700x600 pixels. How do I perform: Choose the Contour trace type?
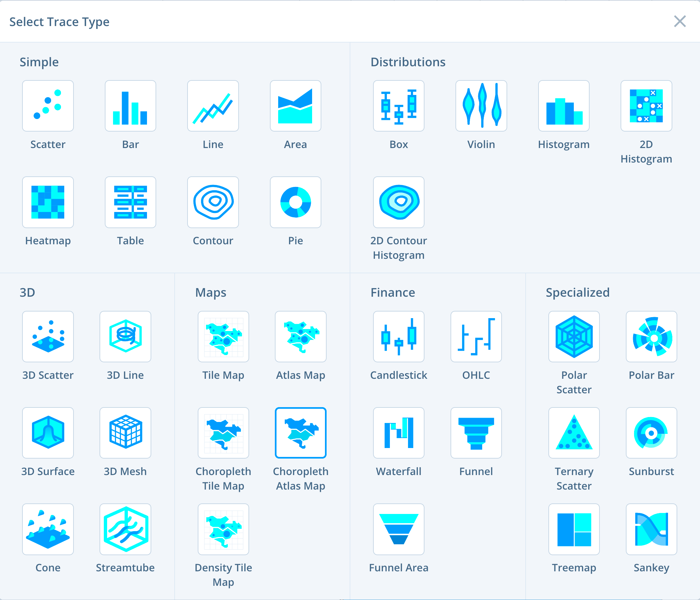pyautogui.click(x=213, y=202)
